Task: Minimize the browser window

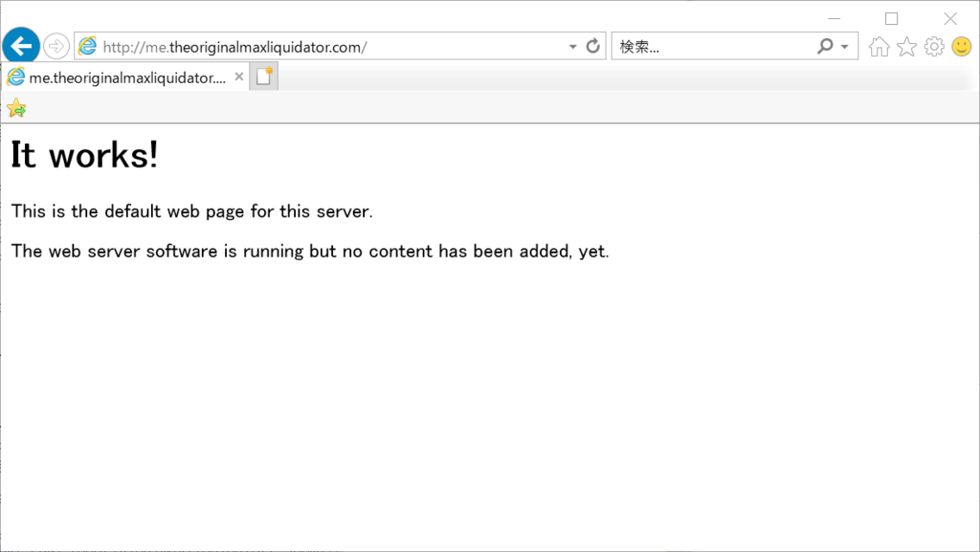Action: [x=834, y=18]
